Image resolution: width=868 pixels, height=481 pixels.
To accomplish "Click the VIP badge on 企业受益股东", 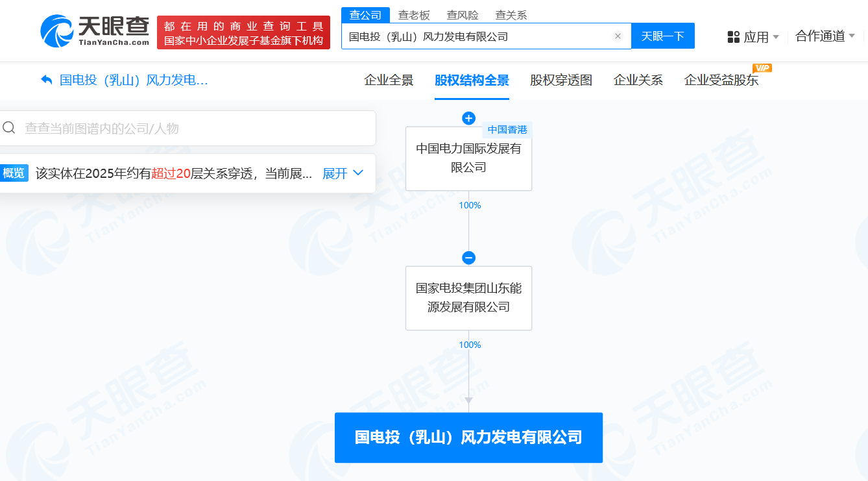I will point(762,68).
